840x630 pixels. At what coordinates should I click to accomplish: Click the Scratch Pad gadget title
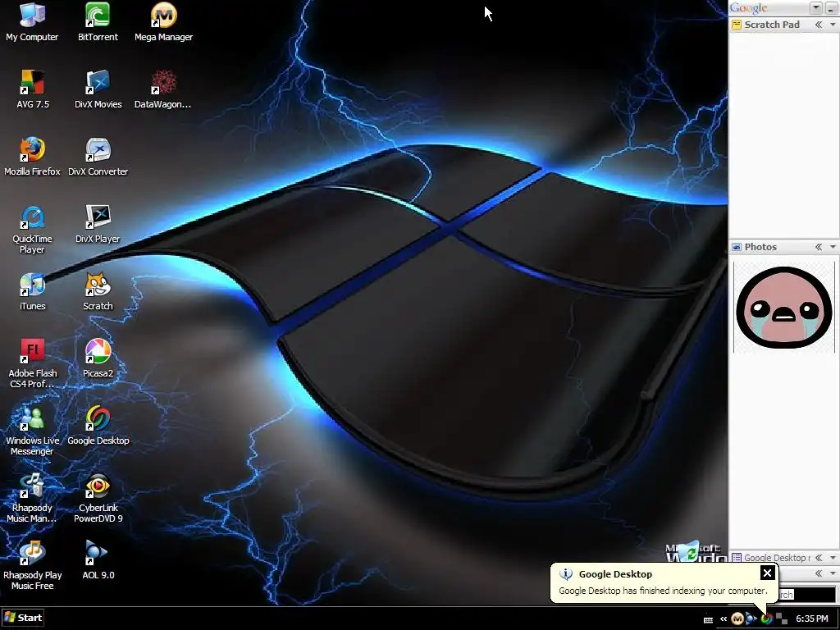click(x=772, y=25)
